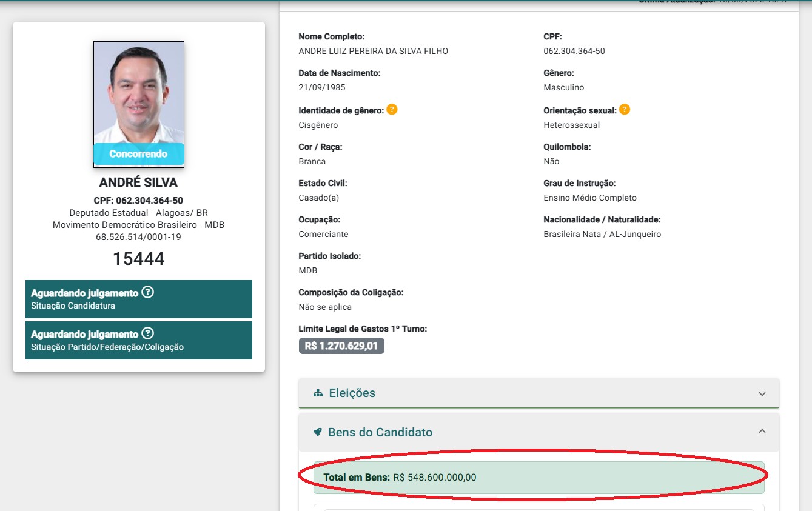Select birth date 21/09/1985
The width and height of the screenshot is (812, 511).
[x=322, y=88]
